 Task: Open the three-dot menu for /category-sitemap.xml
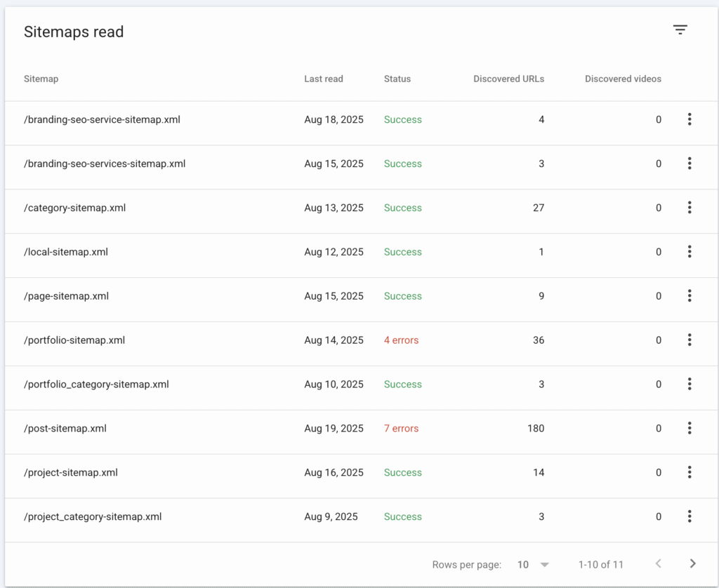pos(690,208)
